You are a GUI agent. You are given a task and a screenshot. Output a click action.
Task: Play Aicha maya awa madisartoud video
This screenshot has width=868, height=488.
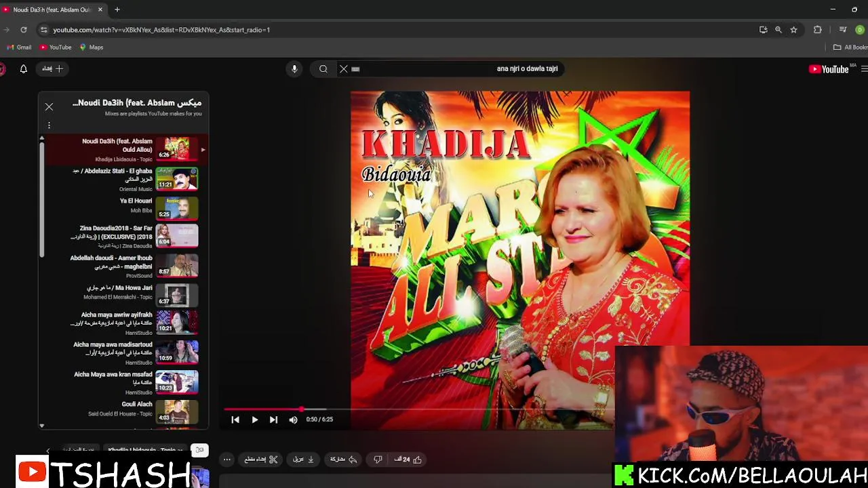click(x=123, y=352)
